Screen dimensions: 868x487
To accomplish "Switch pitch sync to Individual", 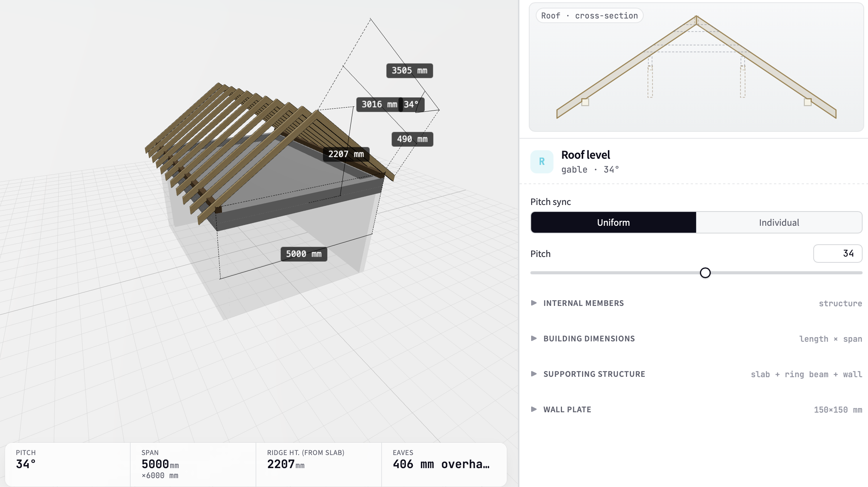I will 779,222.
